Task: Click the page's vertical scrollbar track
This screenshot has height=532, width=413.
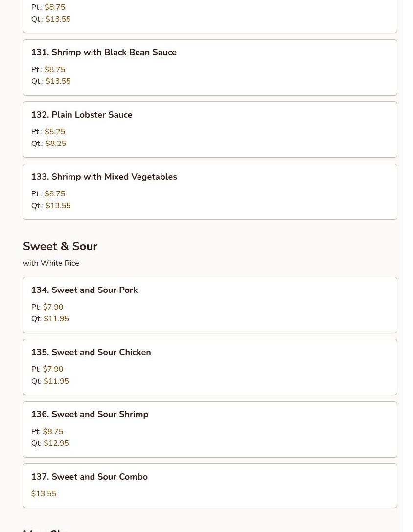Action: pyautogui.click(x=408, y=265)
